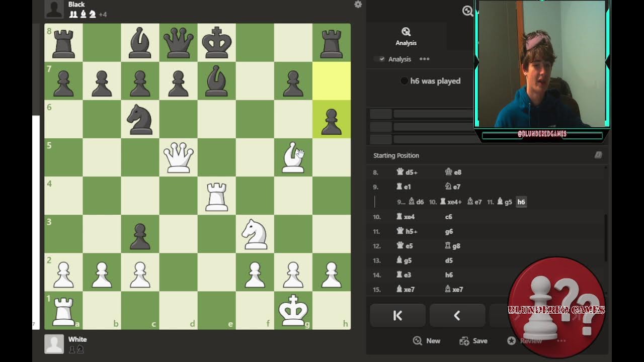Select the highlighted h6 variation move

pos(521,202)
